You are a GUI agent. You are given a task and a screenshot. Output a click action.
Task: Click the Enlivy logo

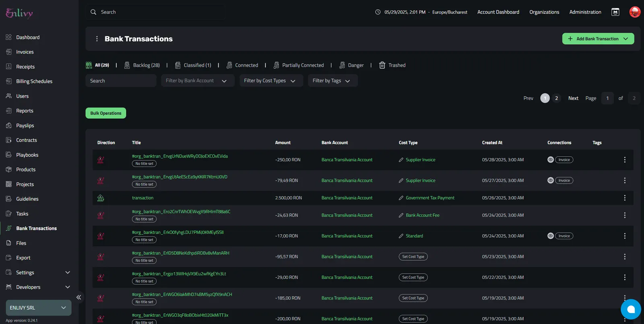pyautogui.click(x=19, y=13)
